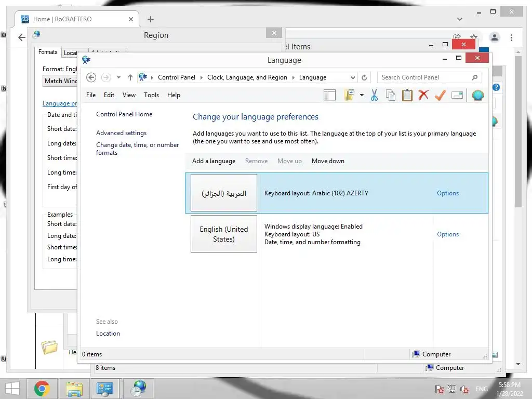This screenshot has height=399, width=532.
Task: Open the Help menu
Action: 174,95
